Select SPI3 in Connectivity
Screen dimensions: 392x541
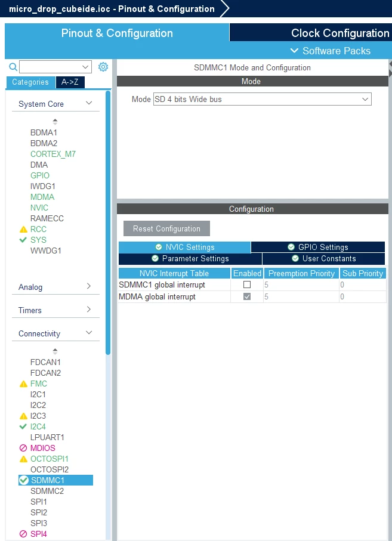[x=39, y=523]
